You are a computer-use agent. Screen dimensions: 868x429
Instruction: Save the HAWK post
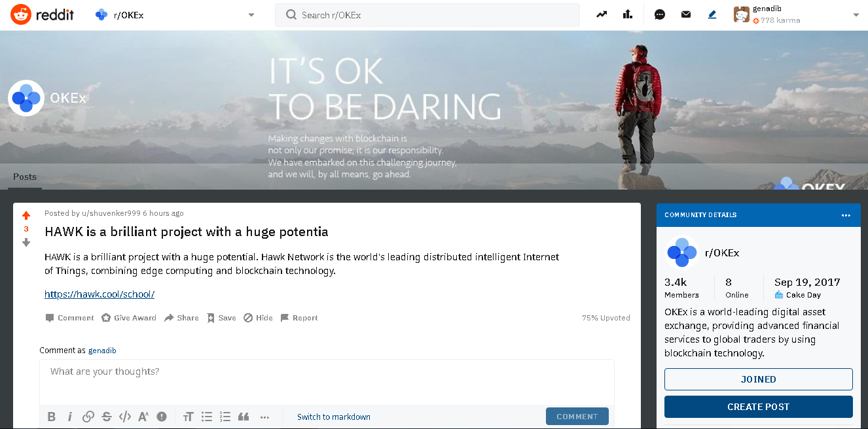[x=221, y=318]
